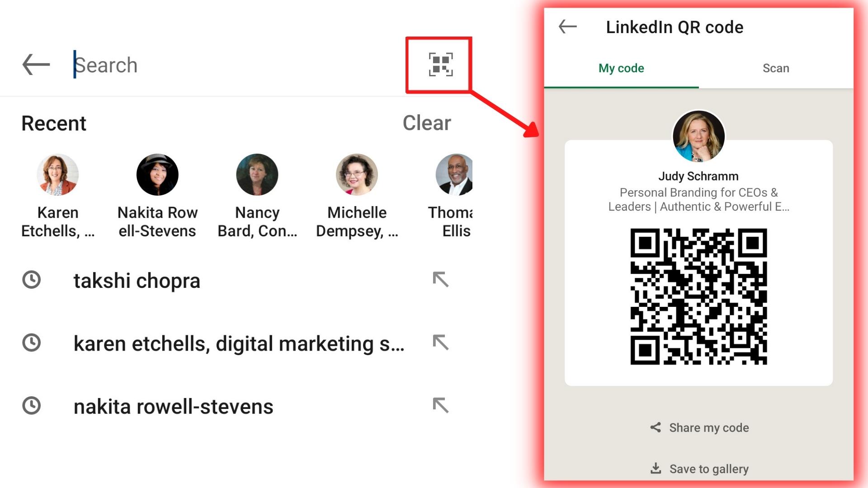Tap the Judy Schramm name

click(x=698, y=176)
